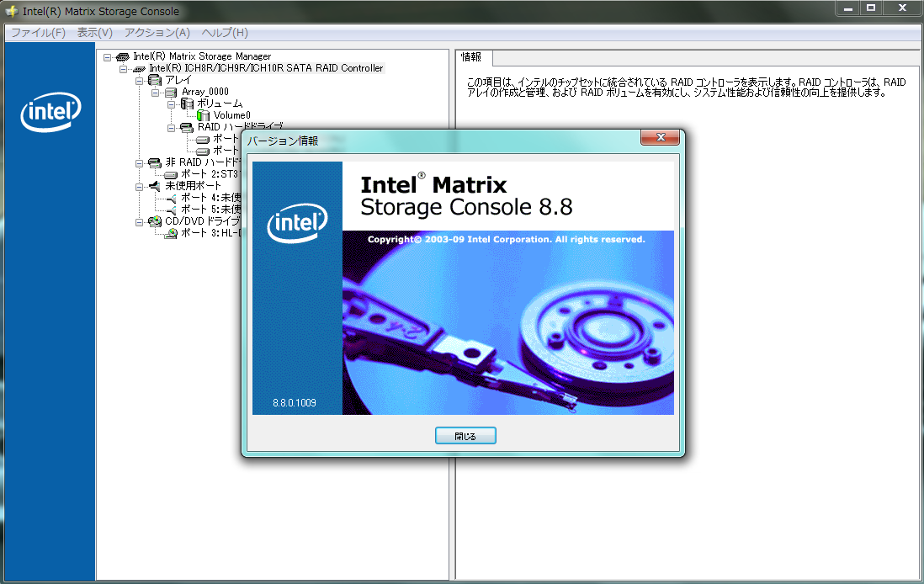Select the "ポート 5" unused port label

tap(211, 210)
